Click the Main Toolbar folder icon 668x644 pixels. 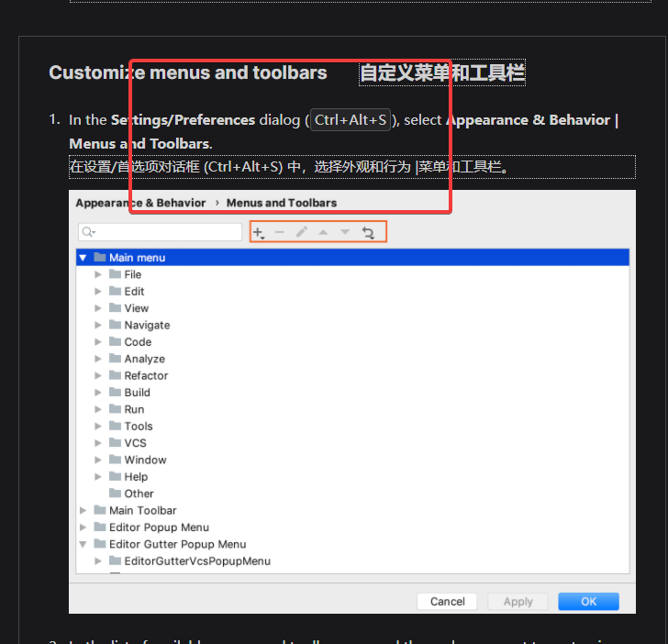(x=100, y=510)
